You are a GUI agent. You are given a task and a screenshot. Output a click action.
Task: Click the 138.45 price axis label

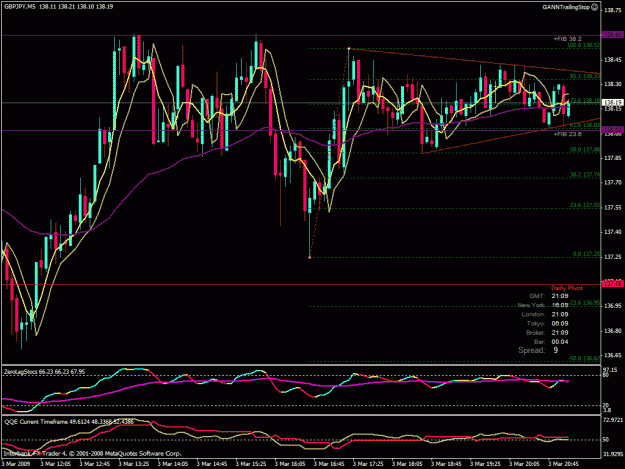click(613, 60)
